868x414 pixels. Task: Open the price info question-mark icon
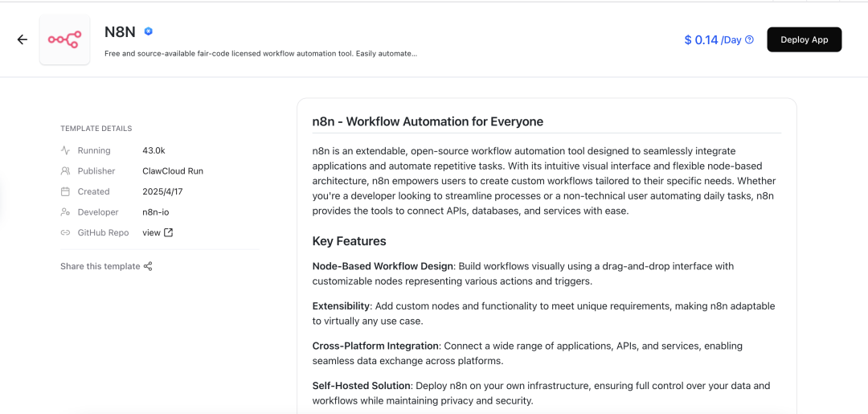(750, 40)
